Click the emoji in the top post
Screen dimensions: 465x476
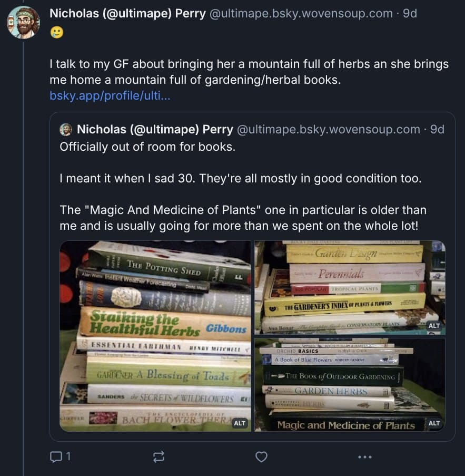[56, 33]
